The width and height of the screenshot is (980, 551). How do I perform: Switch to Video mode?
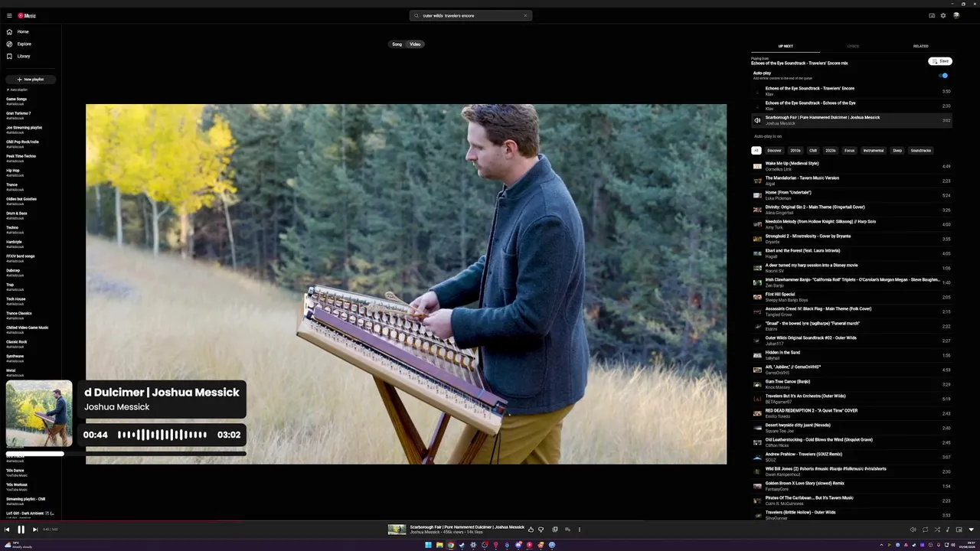tap(415, 44)
